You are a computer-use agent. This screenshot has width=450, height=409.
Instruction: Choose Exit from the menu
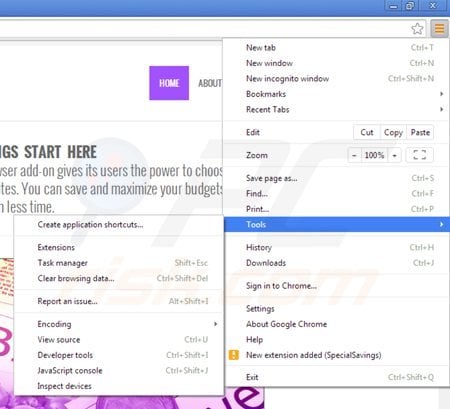(x=337, y=377)
